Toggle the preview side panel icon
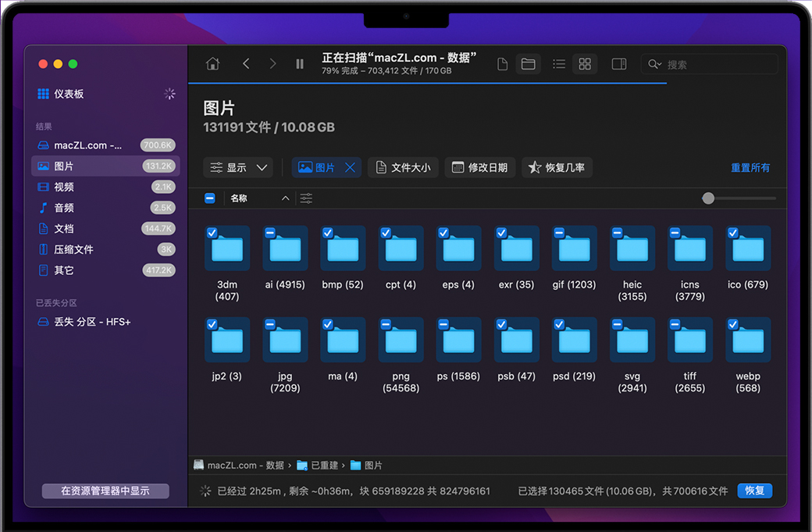This screenshot has height=532, width=812. point(619,64)
